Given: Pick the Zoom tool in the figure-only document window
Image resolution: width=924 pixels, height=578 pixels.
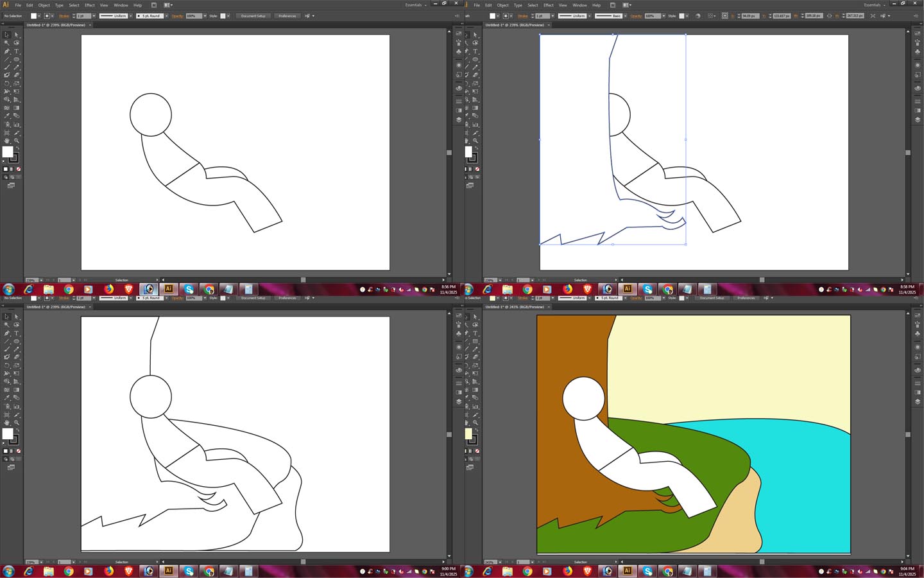Looking at the screenshot, I should (17, 140).
